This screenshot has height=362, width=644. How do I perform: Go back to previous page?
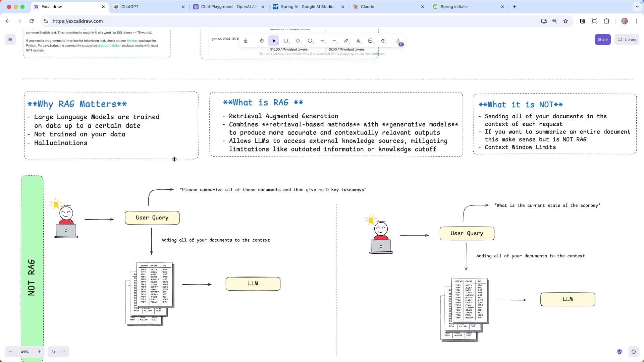[x=7, y=21]
